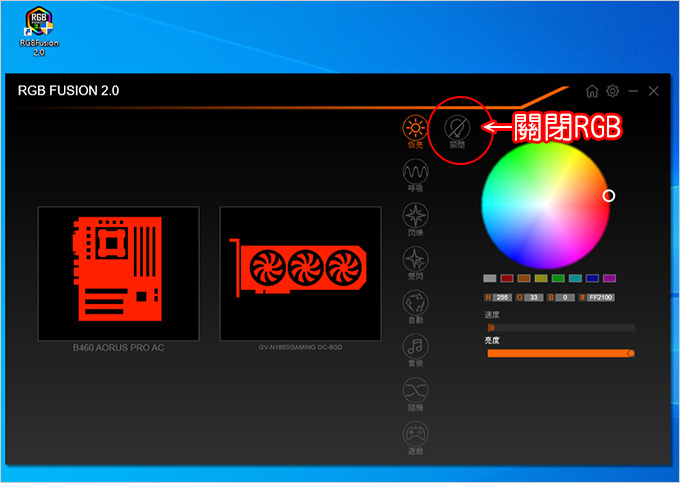680x483 pixels.
Task: Pick the red color swatch
Action: tap(507, 278)
